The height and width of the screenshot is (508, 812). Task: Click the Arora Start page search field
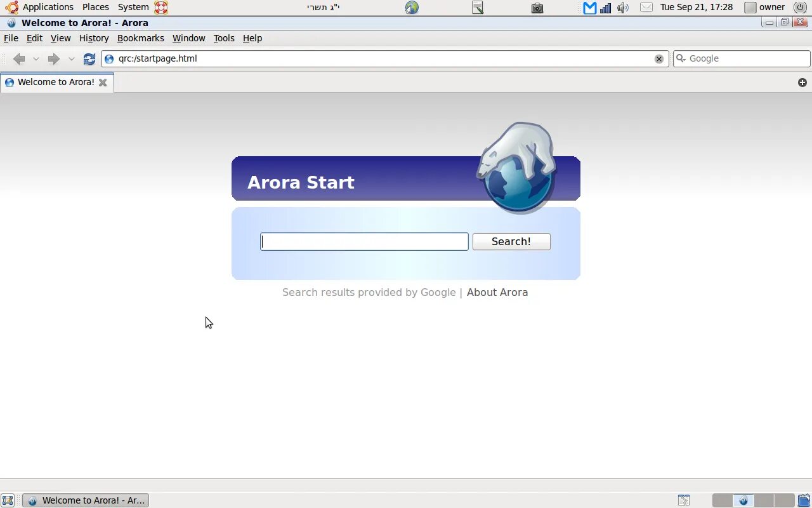pos(364,241)
